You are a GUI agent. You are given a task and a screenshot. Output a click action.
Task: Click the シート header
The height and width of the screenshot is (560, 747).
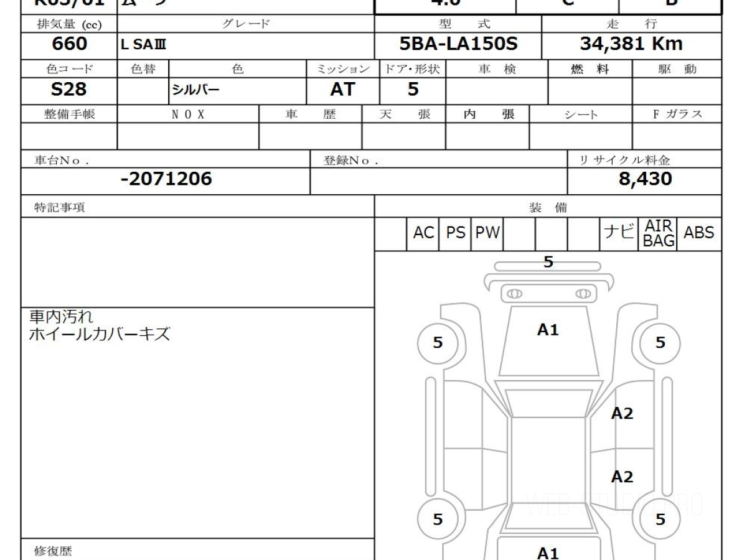click(581, 114)
